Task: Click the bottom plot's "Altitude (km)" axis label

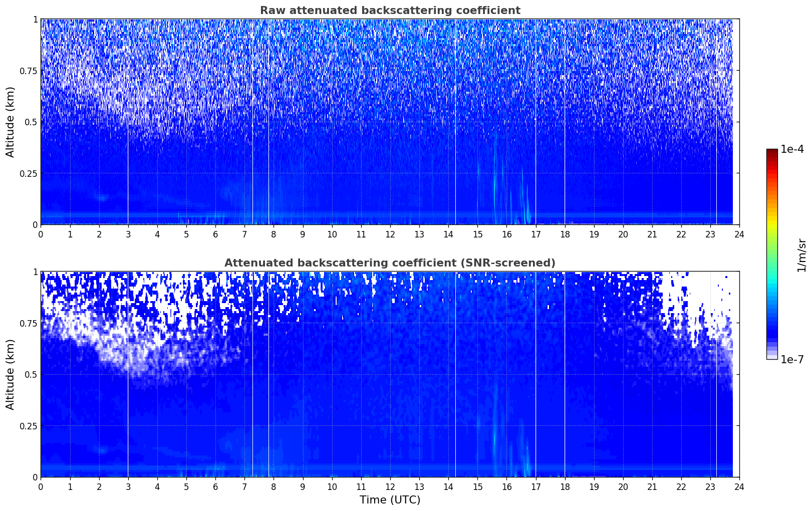Action: (11, 374)
